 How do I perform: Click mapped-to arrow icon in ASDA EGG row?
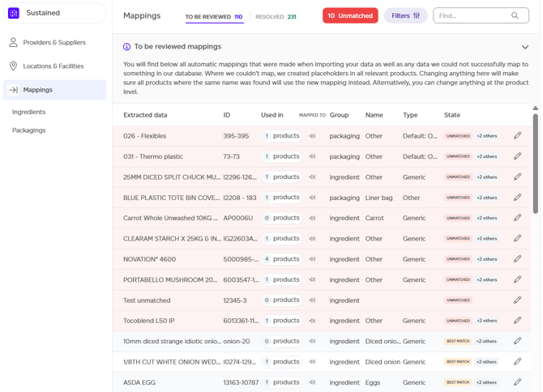312,382
